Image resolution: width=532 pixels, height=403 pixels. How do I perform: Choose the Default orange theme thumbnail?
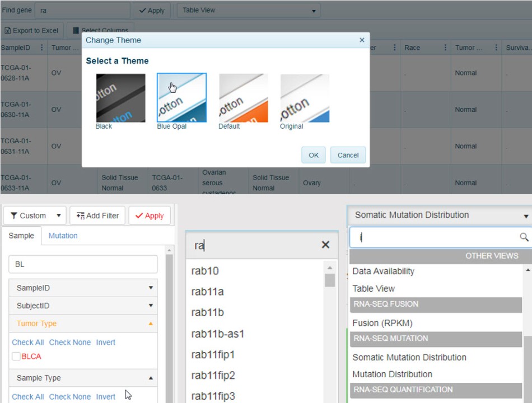click(x=243, y=98)
